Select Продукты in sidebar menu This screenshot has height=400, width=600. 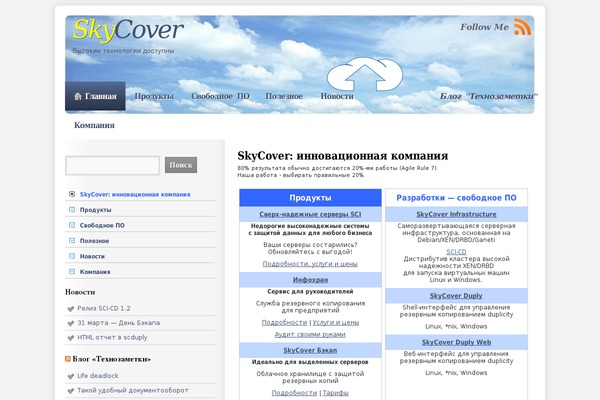click(x=96, y=210)
